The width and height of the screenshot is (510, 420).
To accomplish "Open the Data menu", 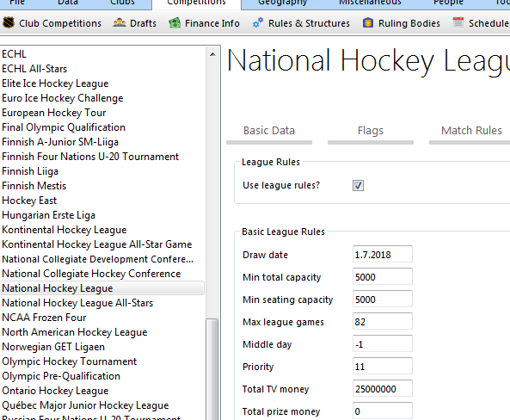I will coord(68,3).
